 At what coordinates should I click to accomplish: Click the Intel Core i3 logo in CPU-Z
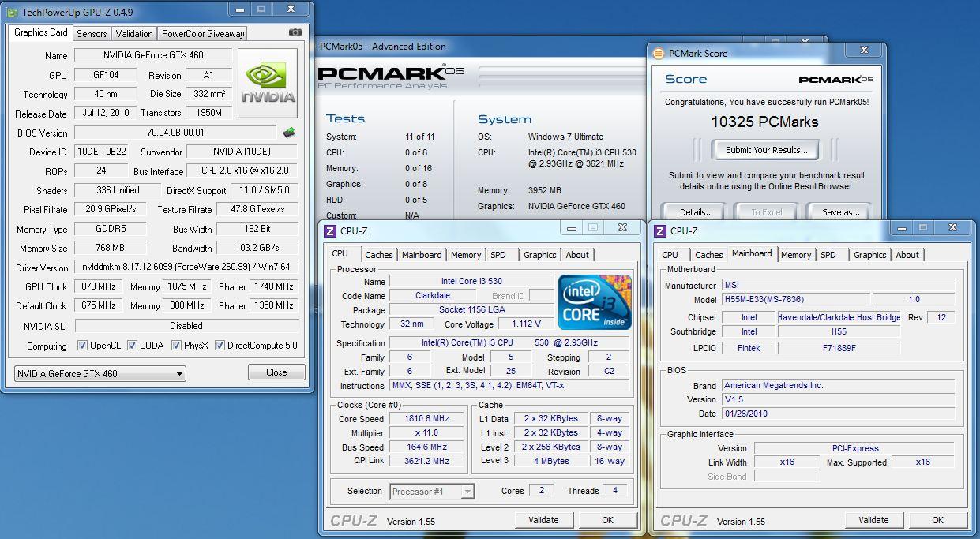[595, 302]
